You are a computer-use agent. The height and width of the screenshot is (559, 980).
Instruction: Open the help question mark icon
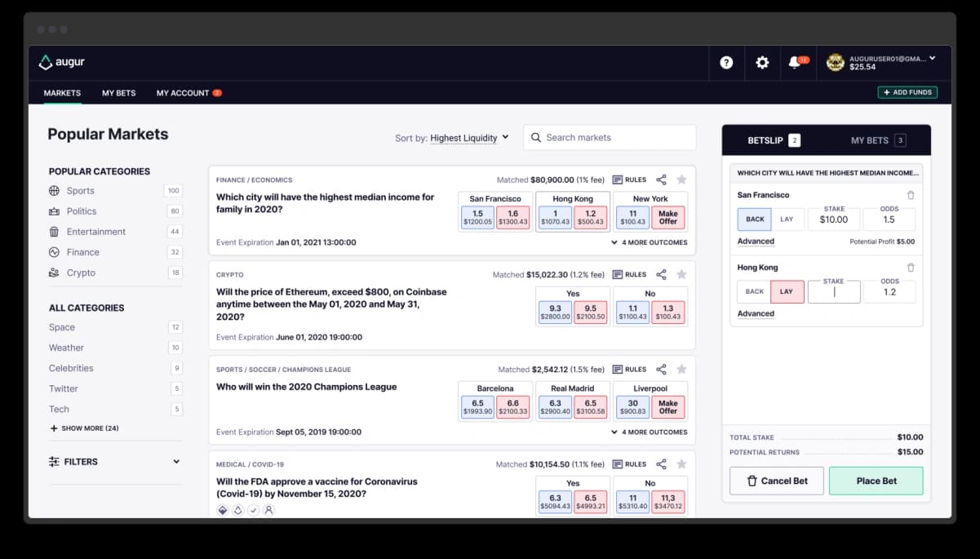726,63
